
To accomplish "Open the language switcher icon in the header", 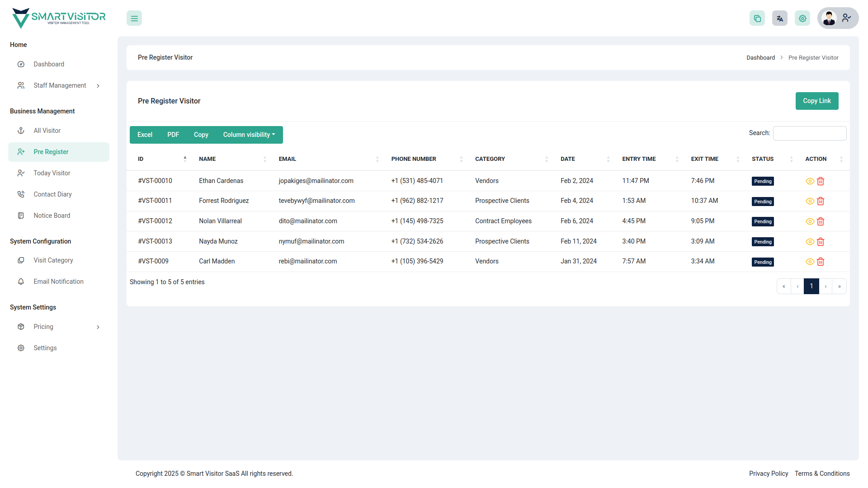I will click(779, 18).
